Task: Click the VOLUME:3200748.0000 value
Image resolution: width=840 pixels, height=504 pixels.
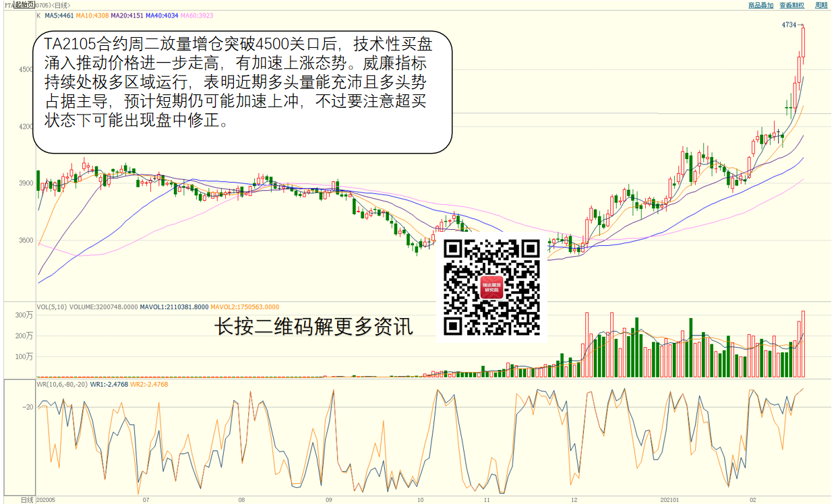Action: pyautogui.click(x=104, y=307)
